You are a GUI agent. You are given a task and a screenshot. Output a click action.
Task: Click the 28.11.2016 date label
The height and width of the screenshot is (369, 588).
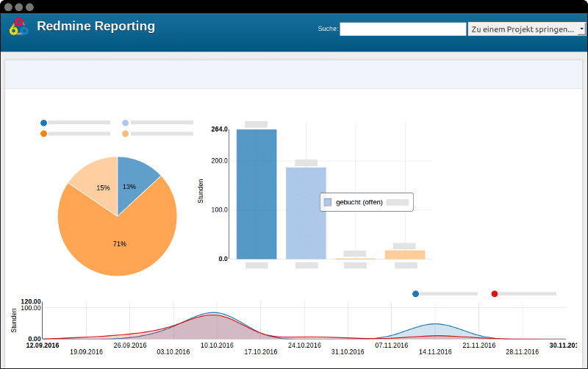pos(522,352)
